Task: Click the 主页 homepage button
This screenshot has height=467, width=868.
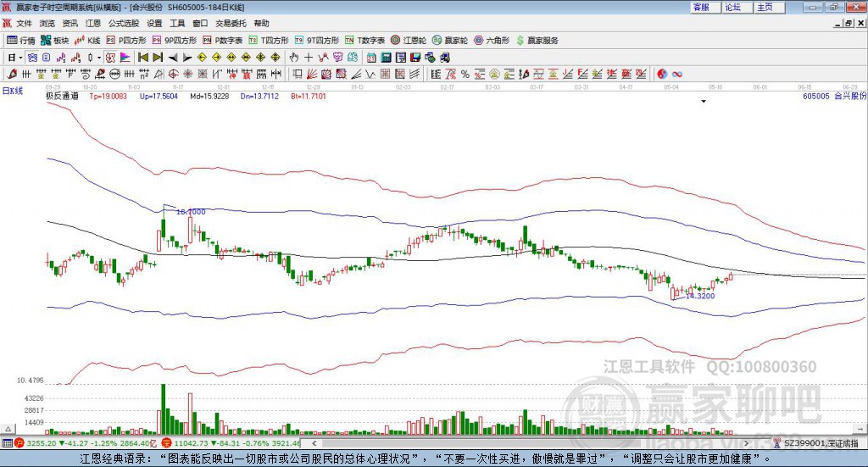Action: coord(769,7)
